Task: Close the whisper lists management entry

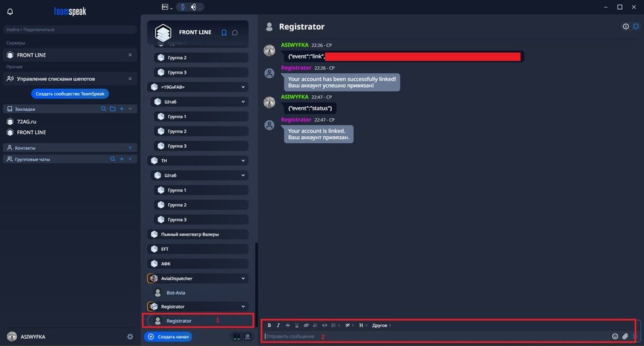Action: tap(130, 78)
